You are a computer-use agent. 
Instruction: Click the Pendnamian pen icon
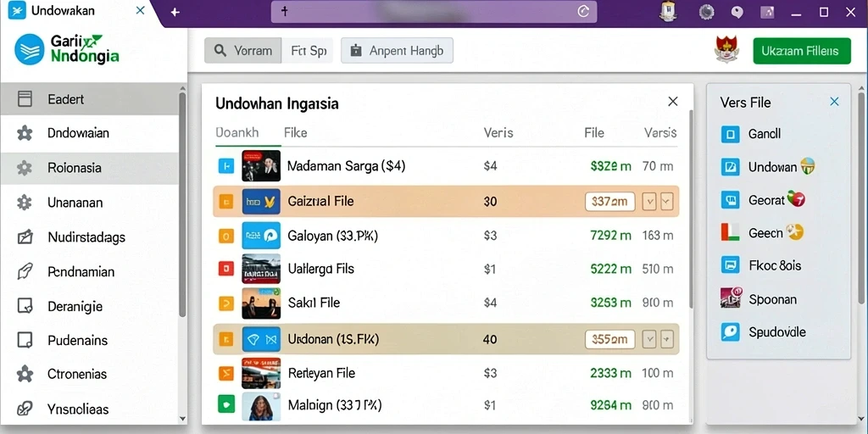[25, 272]
